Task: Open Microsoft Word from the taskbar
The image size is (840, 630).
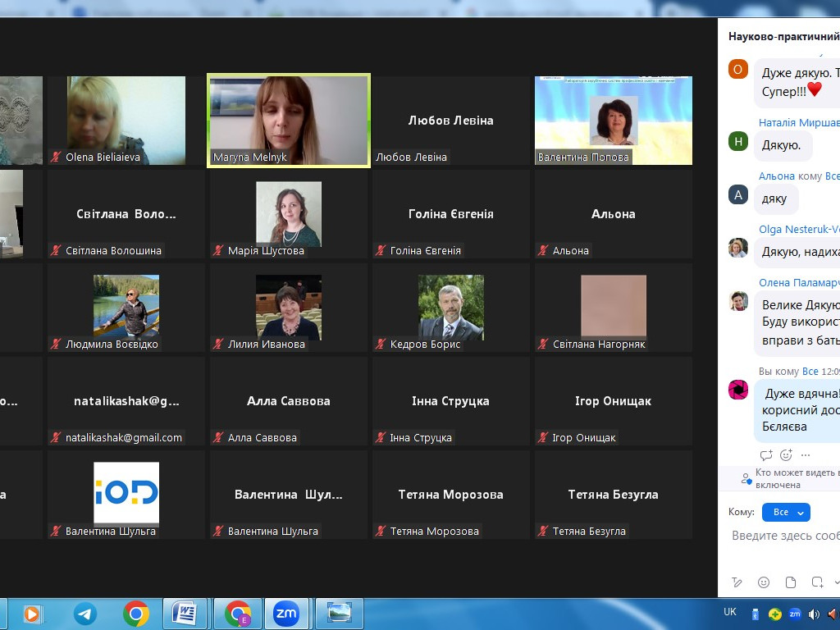Action: [x=185, y=614]
